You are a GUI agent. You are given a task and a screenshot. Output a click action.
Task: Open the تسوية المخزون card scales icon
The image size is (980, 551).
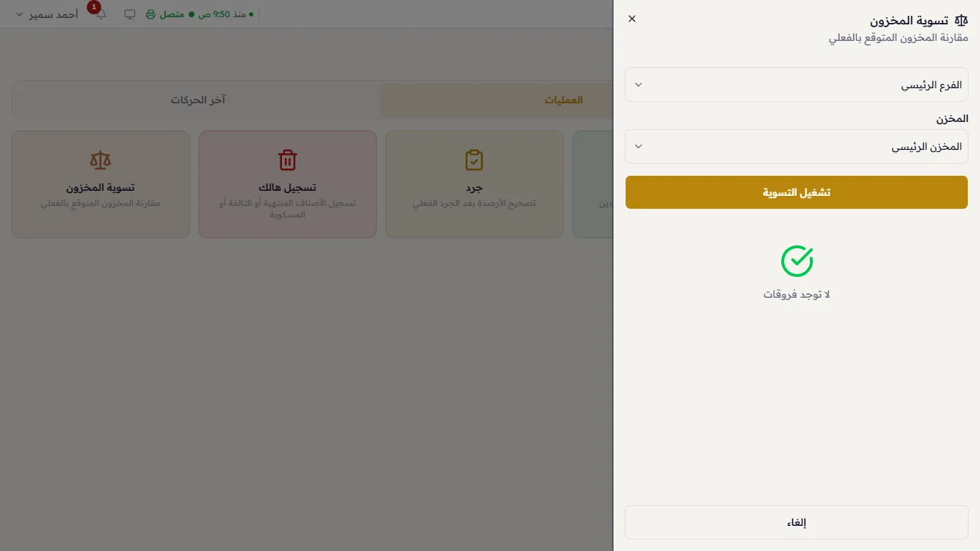click(x=101, y=160)
